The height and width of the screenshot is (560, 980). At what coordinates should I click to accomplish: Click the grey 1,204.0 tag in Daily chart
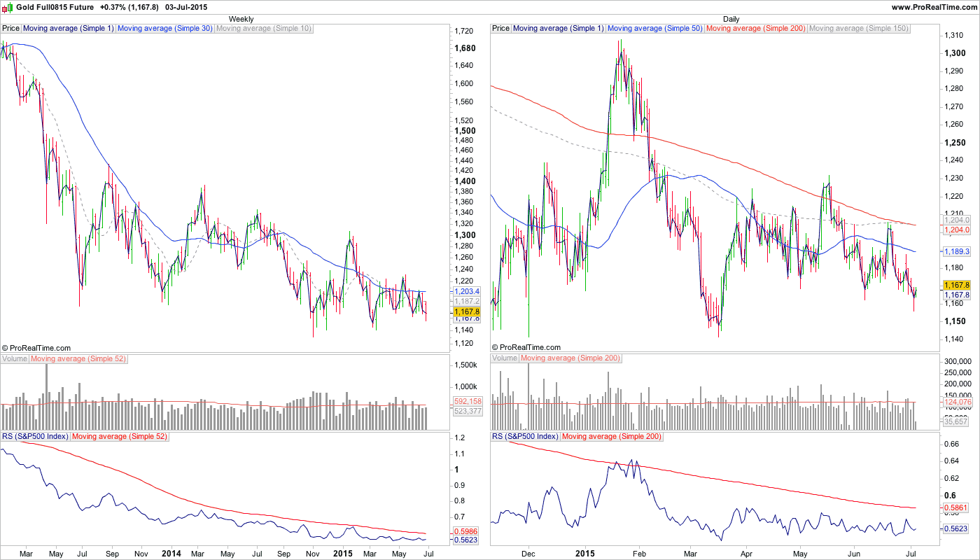[956, 220]
